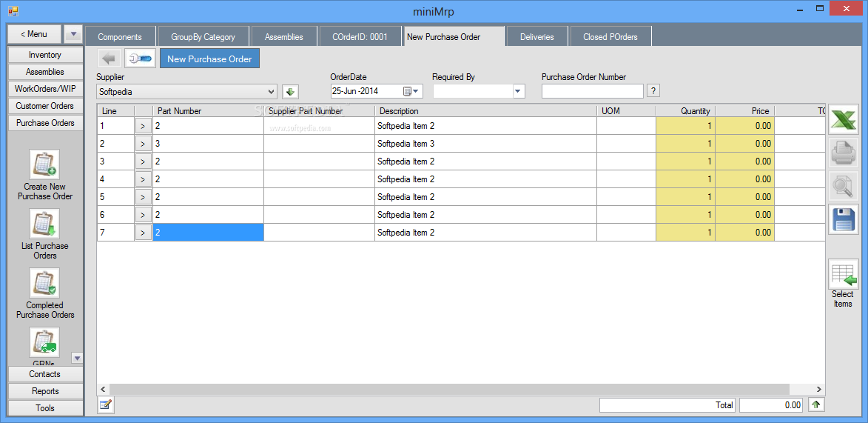Open print preview magnifier icon
Screen dimensions: 868x423
click(843, 186)
